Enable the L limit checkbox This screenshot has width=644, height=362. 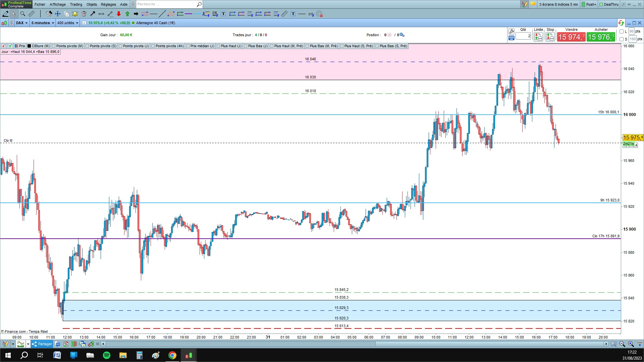[622, 32]
